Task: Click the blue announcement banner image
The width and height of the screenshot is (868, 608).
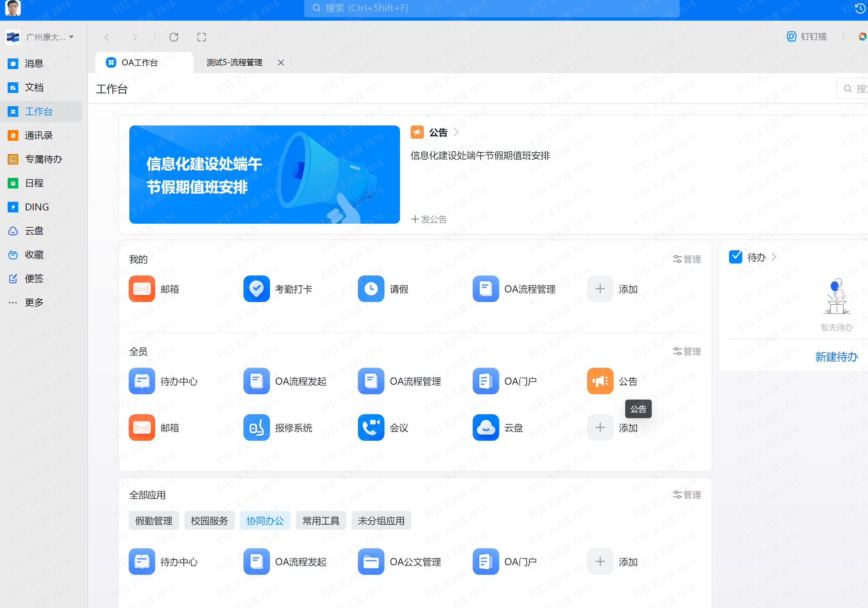Action: pos(264,175)
